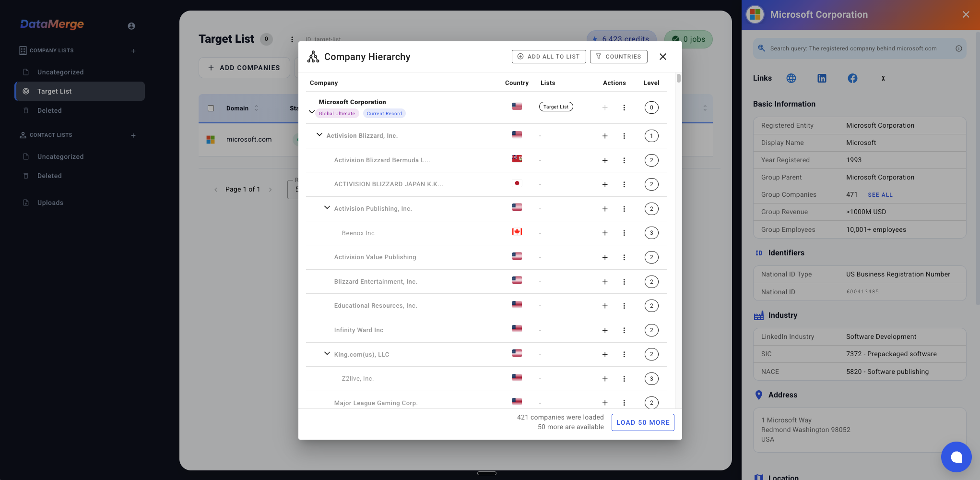Open the LinkedIn link icon
The height and width of the screenshot is (480, 980).
click(822, 78)
